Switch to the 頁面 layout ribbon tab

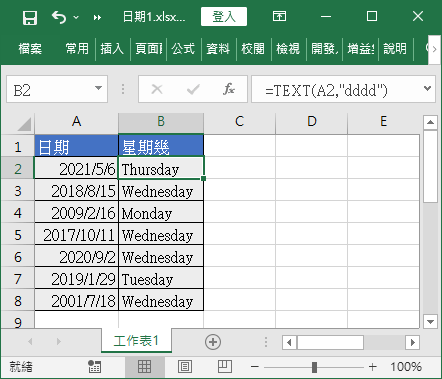point(148,49)
